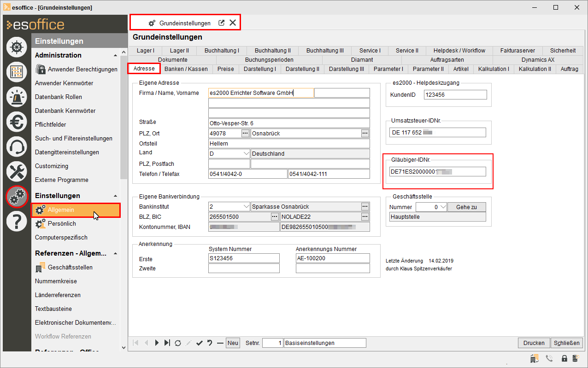Close the Grundeinstellungen tab with X

tap(233, 23)
